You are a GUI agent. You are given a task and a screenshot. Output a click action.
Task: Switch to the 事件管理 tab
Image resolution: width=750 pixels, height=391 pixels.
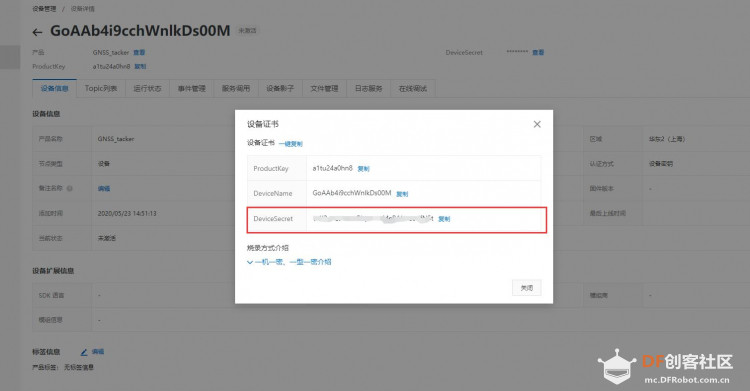coord(191,89)
